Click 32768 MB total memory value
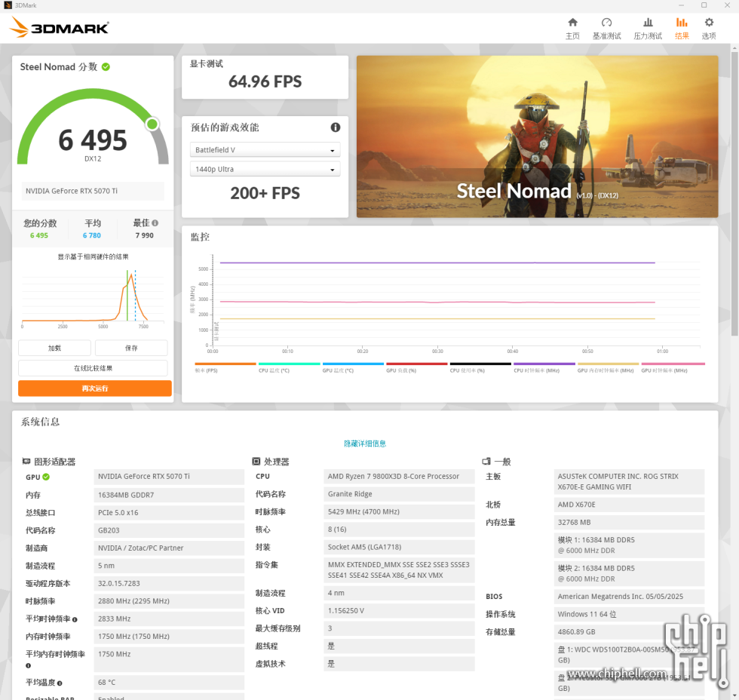 point(629,522)
